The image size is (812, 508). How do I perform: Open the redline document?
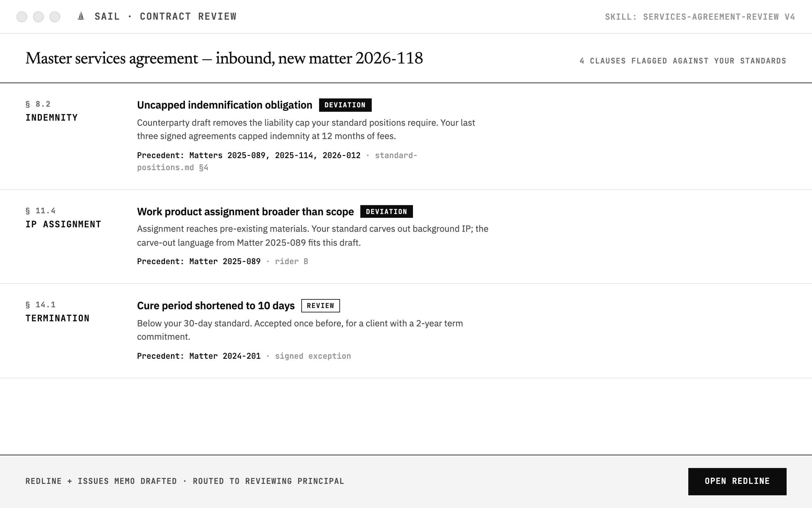pyautogui.click(x=737, y=481)
